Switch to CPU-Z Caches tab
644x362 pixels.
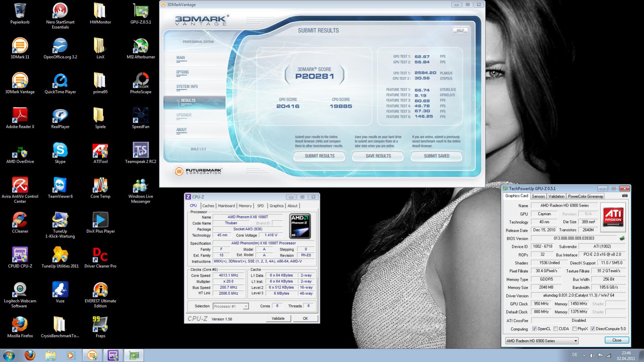click(x=208, y=206)
